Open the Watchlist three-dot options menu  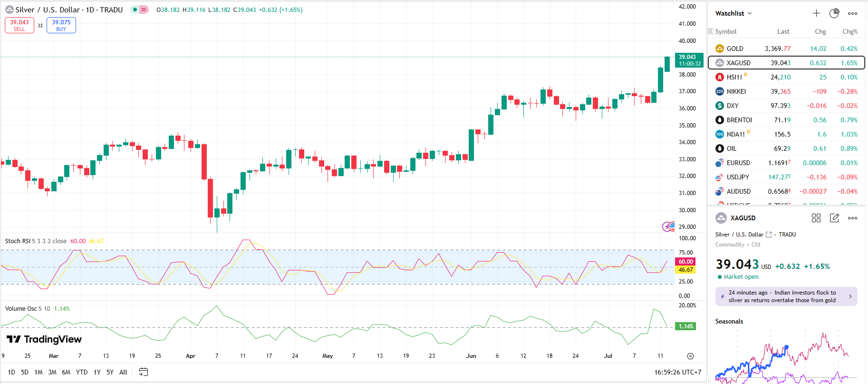click(x=853, y=13)
